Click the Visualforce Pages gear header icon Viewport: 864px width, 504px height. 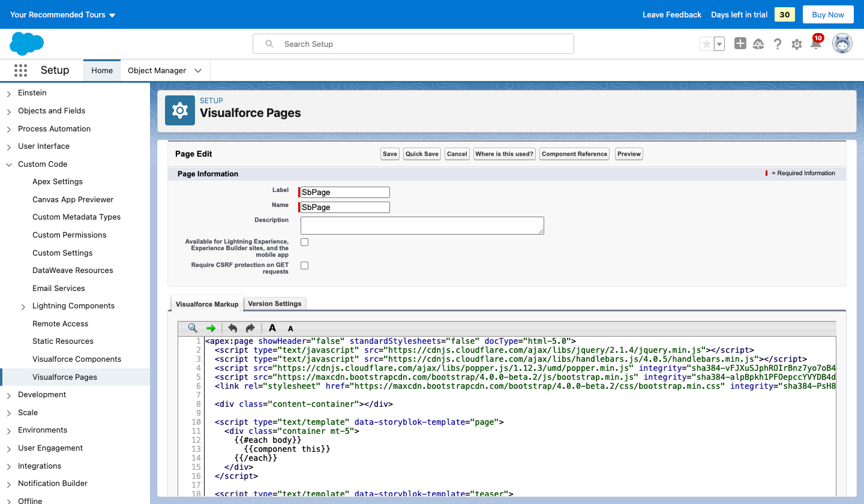click(x=180, y=110)
